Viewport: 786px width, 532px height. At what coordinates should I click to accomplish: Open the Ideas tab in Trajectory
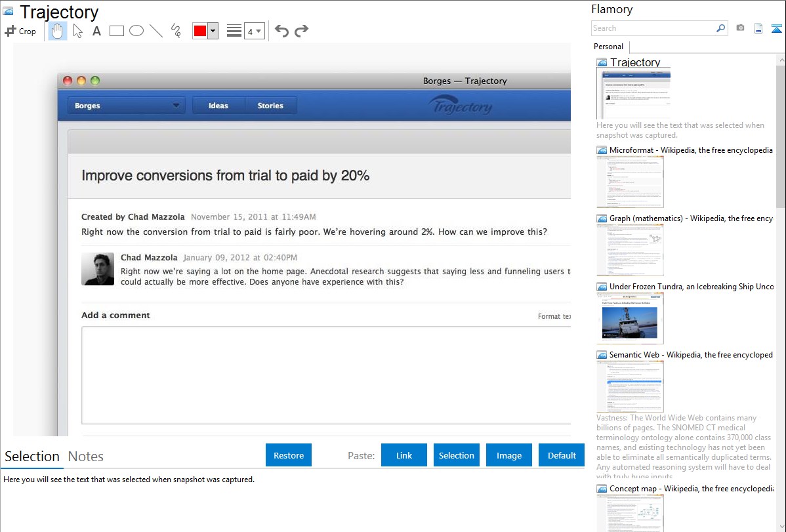click(218, 106)
